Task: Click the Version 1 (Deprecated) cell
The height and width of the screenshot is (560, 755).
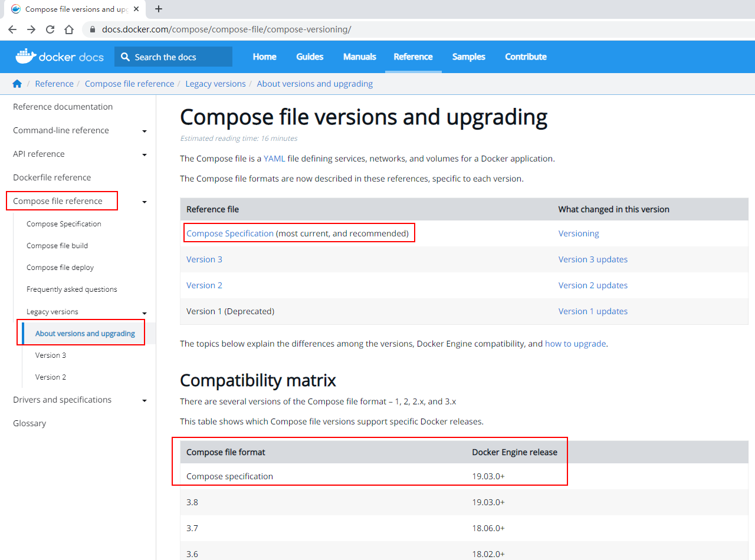Action: point(230,311)
